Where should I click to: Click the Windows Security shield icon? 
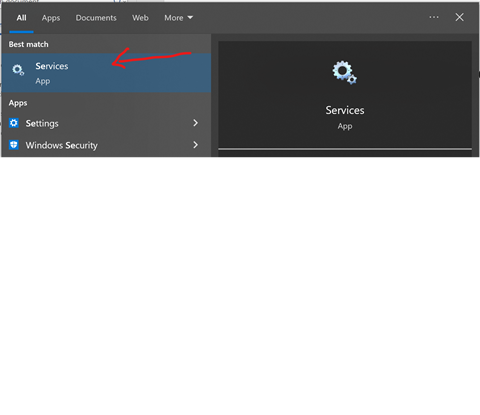(14, 145)
